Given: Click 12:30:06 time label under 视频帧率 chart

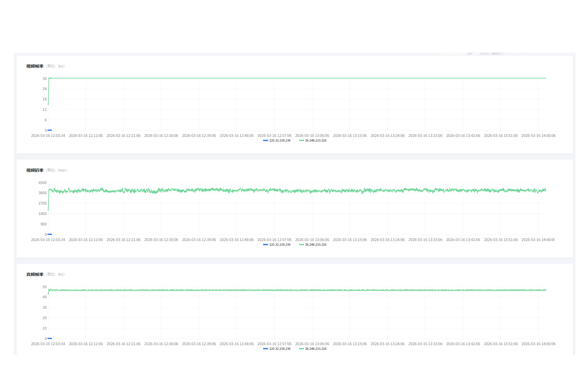Looking at the screenshot, I should (x=161, y=136).
